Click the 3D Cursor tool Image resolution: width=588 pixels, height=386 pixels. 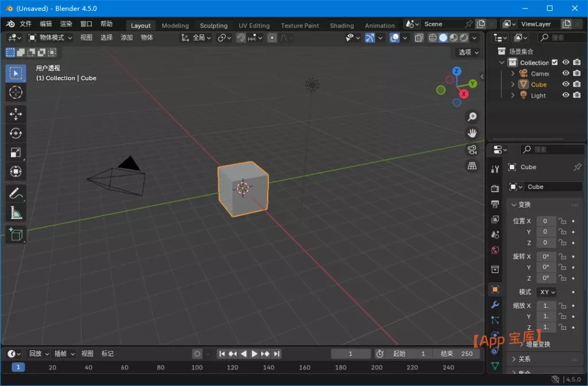16,92
